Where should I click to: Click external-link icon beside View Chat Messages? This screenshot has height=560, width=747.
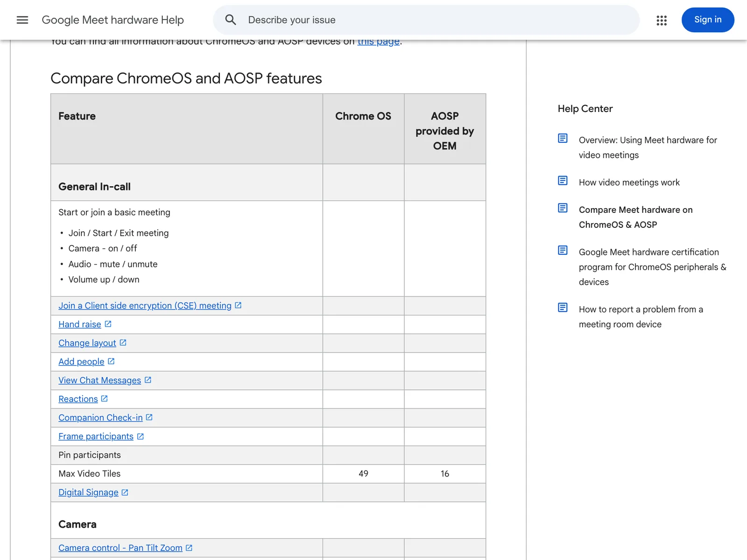pyautogui.click(x=148, y=380)
